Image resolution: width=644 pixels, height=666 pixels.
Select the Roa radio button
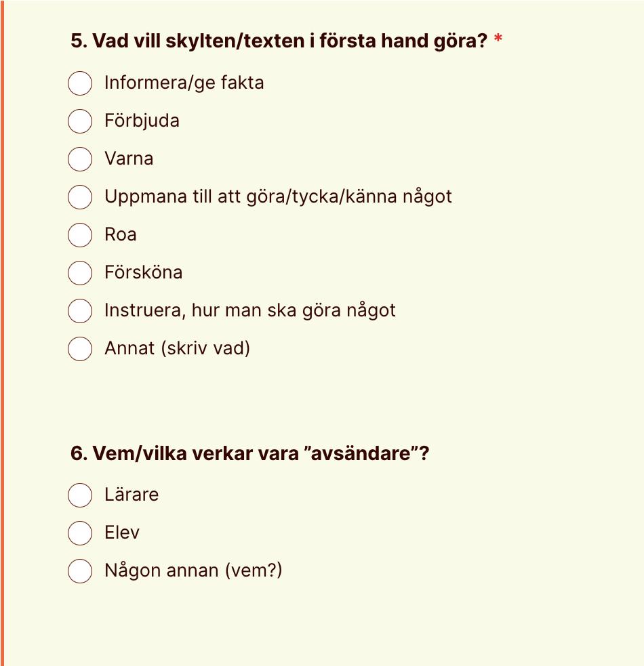(80, 235)
